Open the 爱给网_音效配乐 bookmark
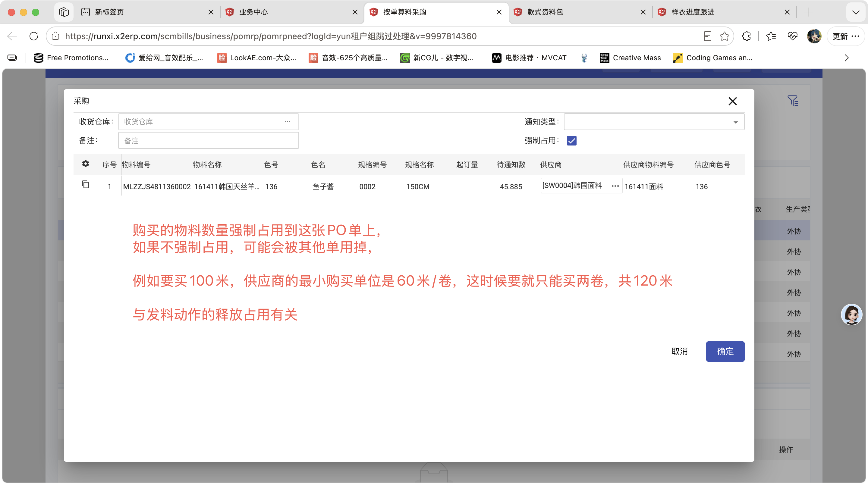This screenshot has width=868, height=485. point(164,58)
